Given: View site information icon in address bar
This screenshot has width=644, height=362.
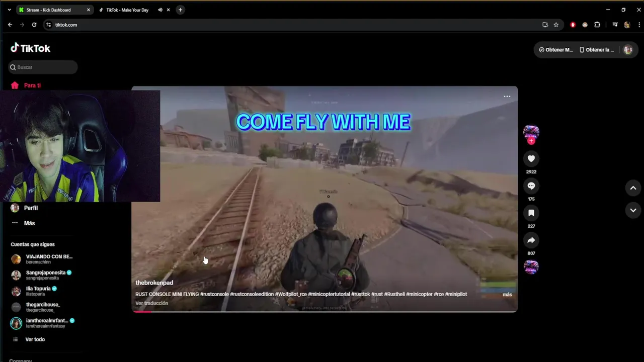Looking at the screenshot, I should [49, 25].
